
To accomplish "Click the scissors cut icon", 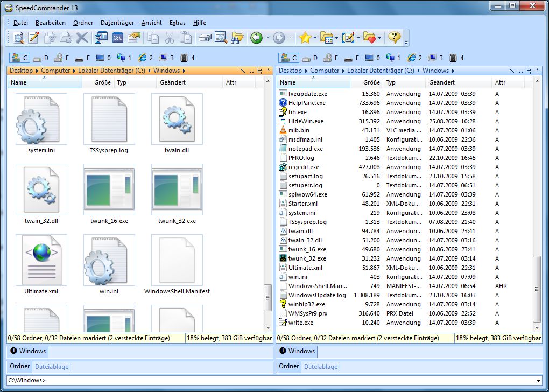I will (170, 38).
